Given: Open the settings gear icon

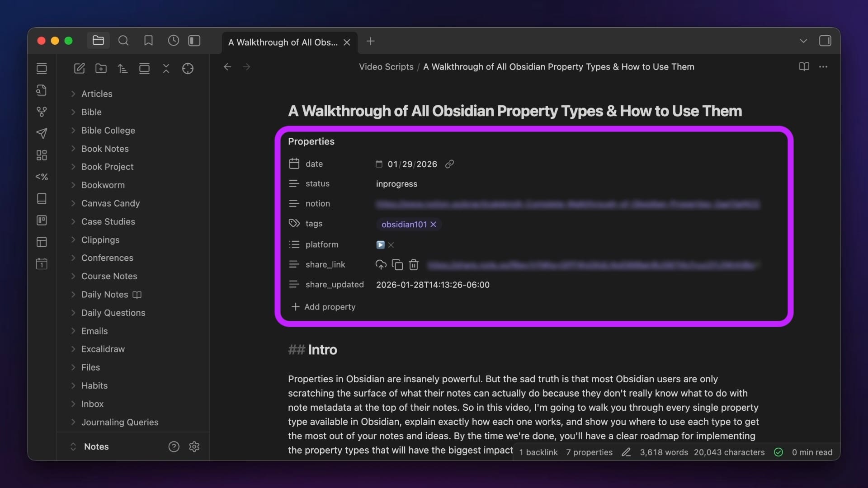Looking at the screenshot, I should [x=194, y=446].
